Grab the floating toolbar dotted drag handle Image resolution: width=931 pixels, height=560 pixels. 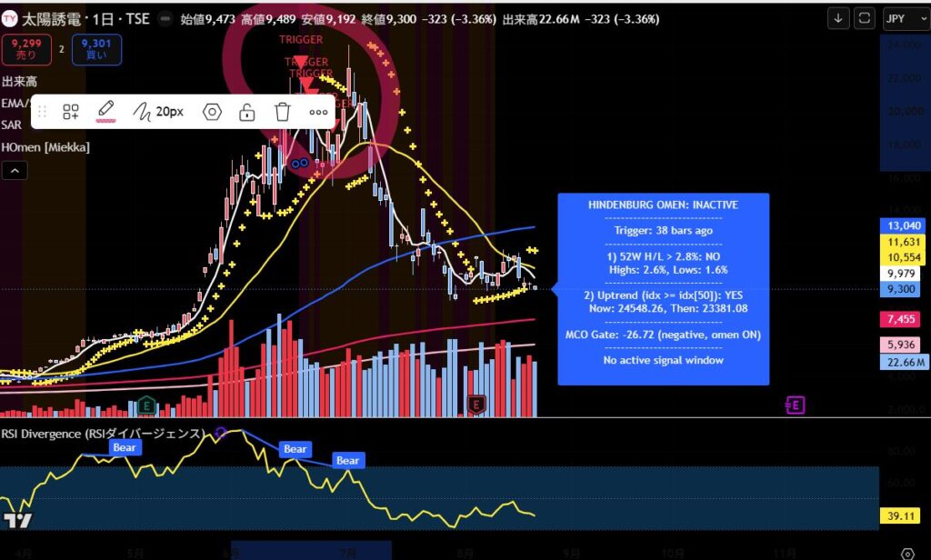point(42,112)
